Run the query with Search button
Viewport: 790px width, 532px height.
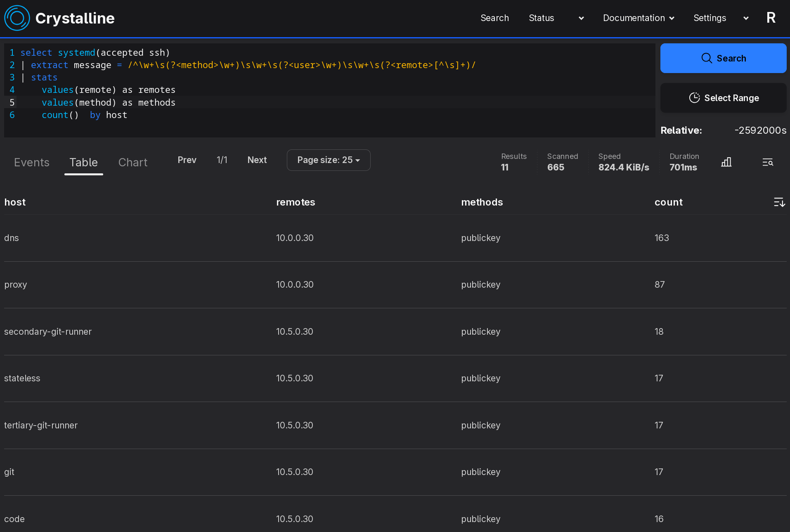[723, 58]
